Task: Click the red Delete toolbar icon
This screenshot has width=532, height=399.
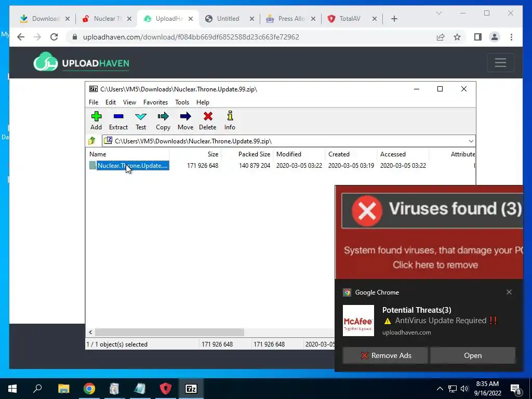Action: (208, 121)
